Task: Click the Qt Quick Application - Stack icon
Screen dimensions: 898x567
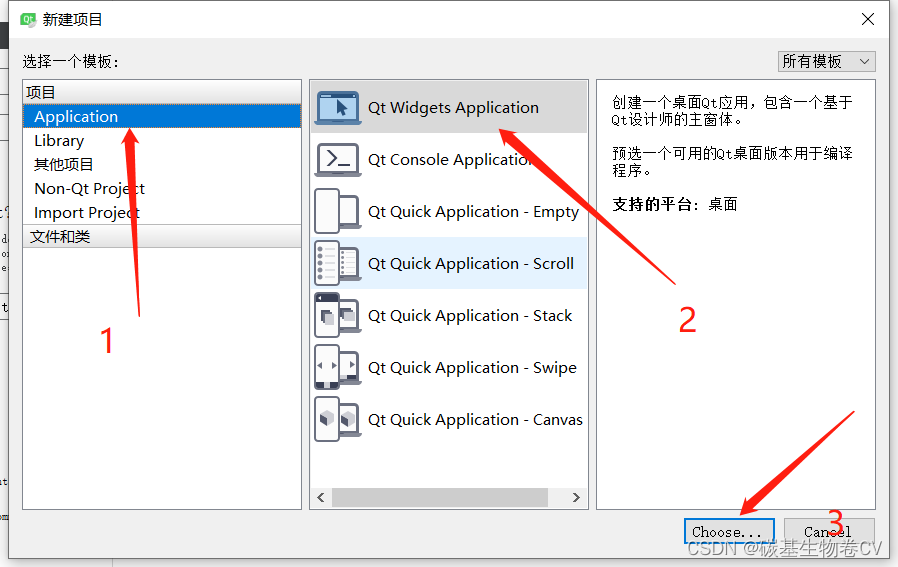Action: pos(338,316)
